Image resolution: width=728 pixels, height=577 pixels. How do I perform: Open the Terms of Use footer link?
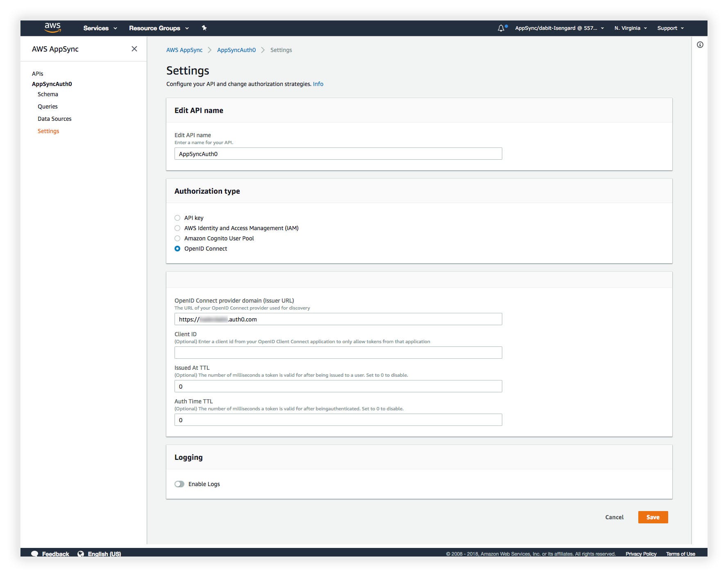coord(680,554)
